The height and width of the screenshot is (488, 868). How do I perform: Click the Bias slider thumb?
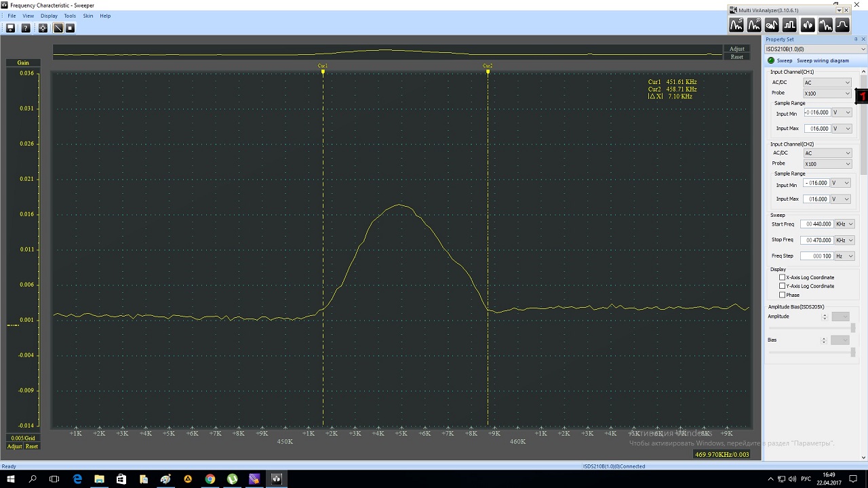(x=853, y=352)
